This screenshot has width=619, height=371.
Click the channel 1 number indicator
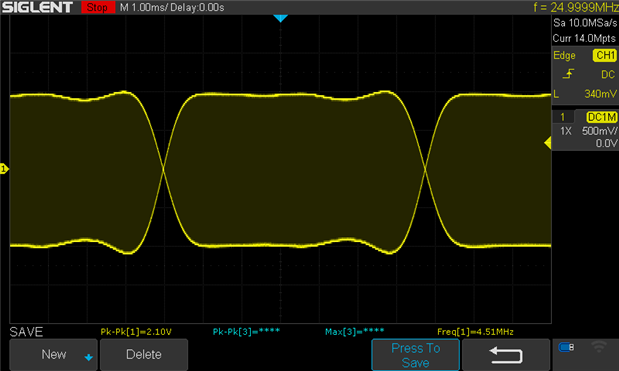[563, 117]
